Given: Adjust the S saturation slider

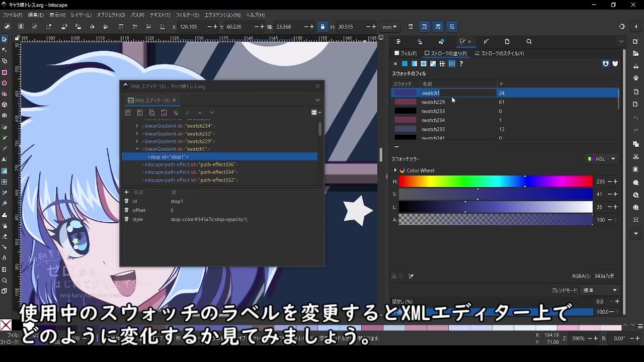Looking at the screenshot, I should (496, 194).
